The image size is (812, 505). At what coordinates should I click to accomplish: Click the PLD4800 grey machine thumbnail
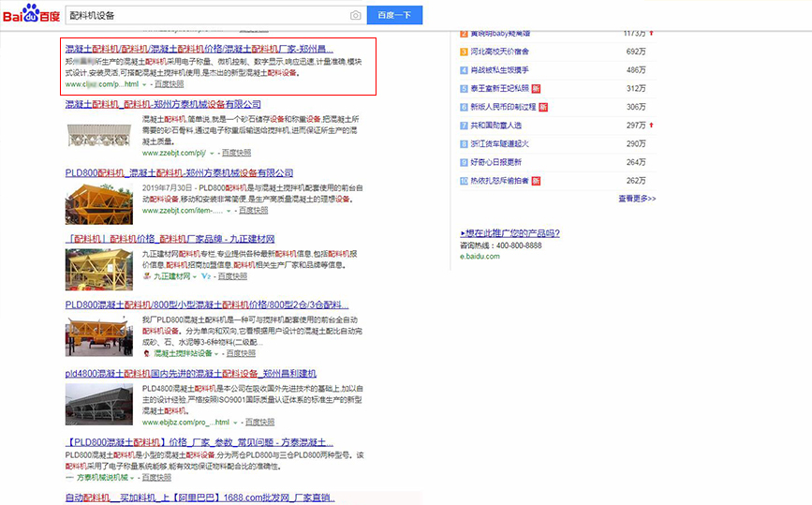tap(99, 405)
